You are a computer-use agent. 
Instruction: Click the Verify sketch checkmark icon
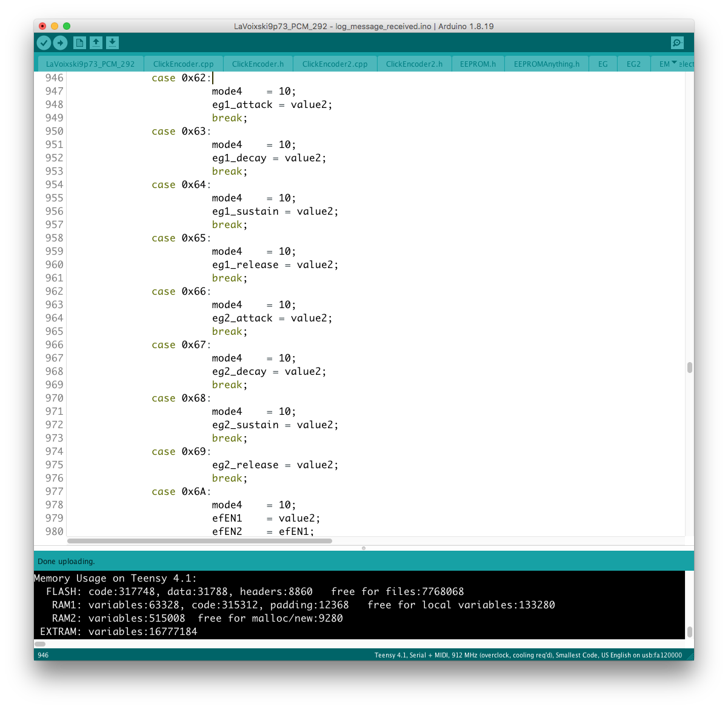tap(44, 42)
